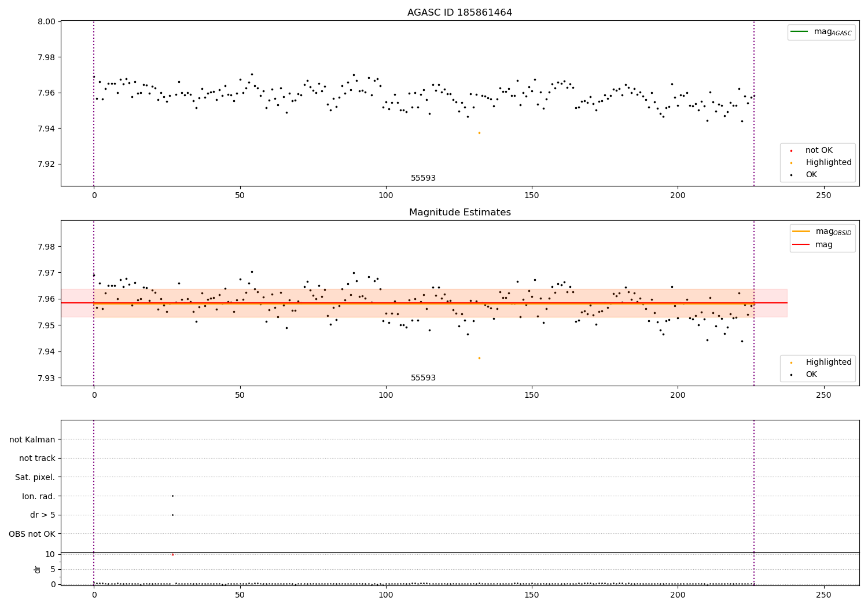Click the red 'mag' legend entry in middle plot

812,245
